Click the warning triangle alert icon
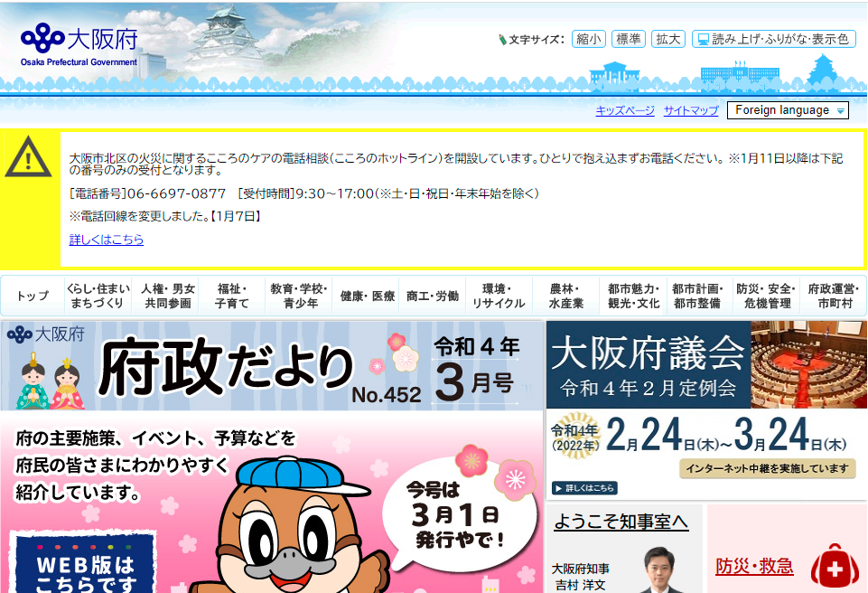The width and height of the screenshot is (868, 593). coord(28,158)
